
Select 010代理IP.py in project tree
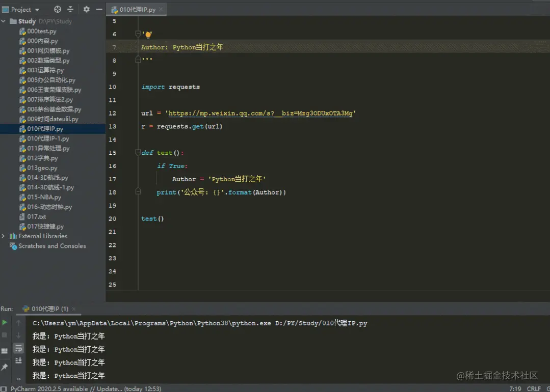point(45,129)
